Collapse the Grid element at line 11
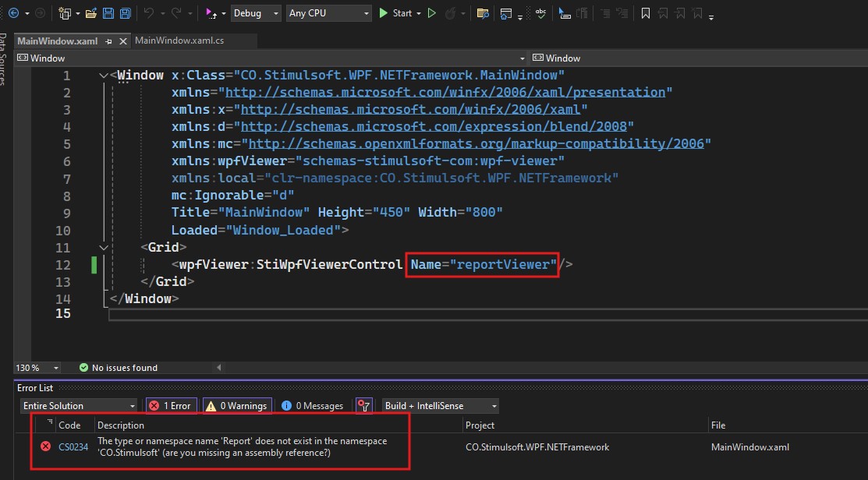 point(104,248)
